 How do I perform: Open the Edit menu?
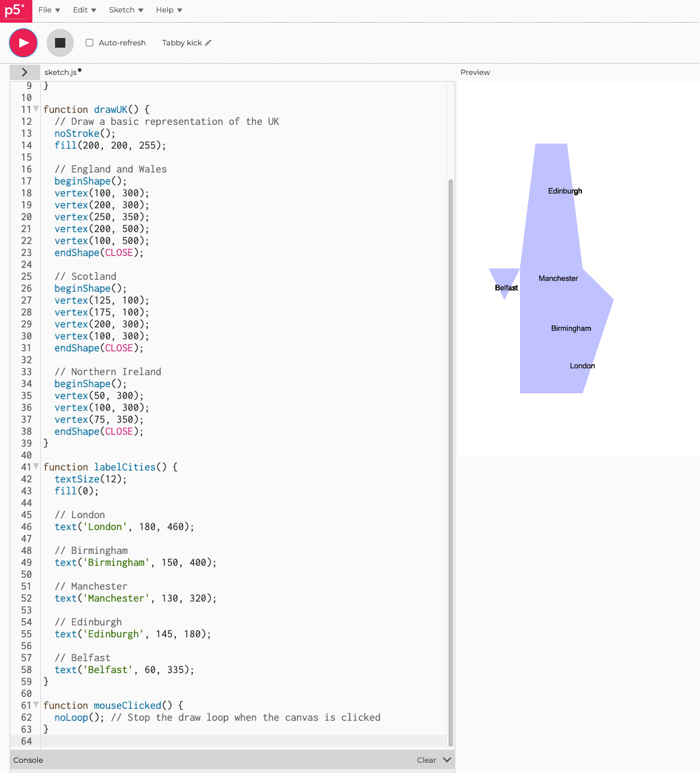click(85, 10)
